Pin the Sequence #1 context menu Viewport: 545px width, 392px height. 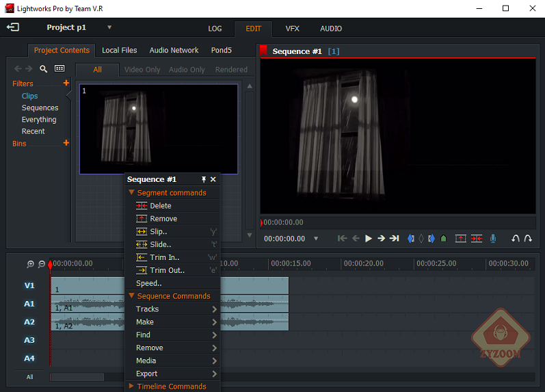203,179
